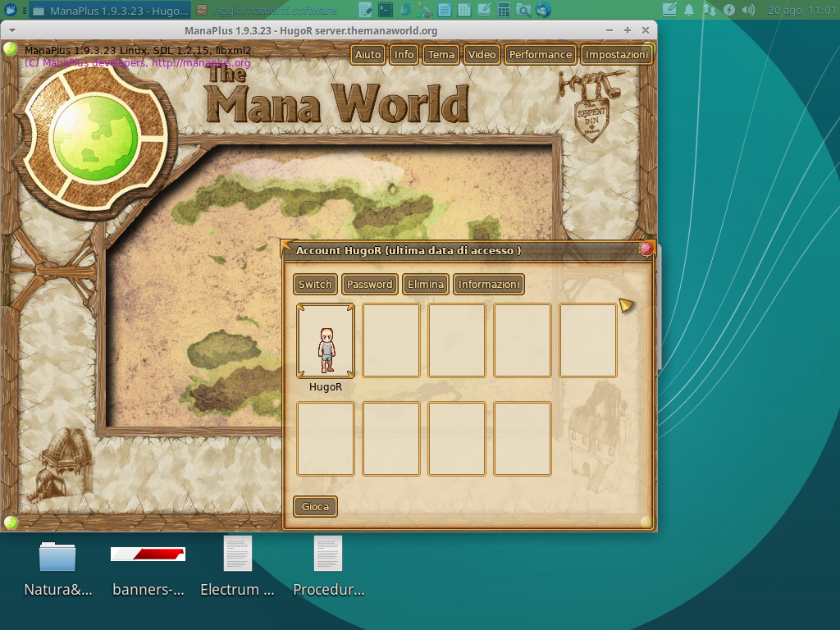Click the gold arrow icon in Account title bar

coord(288,248)
